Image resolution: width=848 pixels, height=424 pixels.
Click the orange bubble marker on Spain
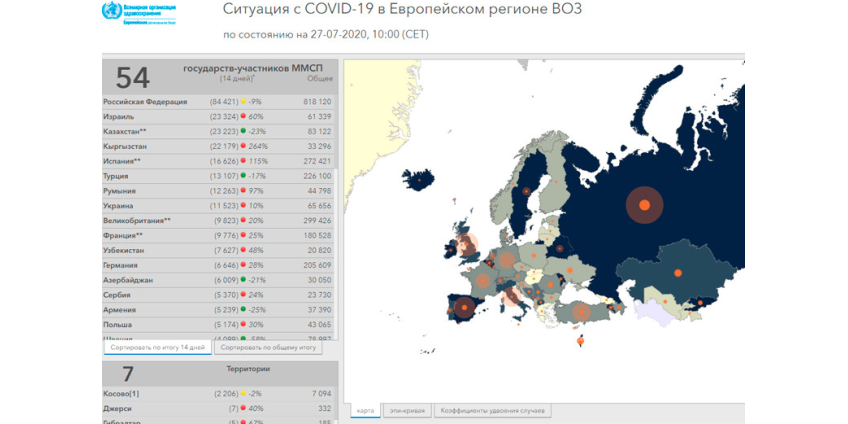(x=463, y=307)
